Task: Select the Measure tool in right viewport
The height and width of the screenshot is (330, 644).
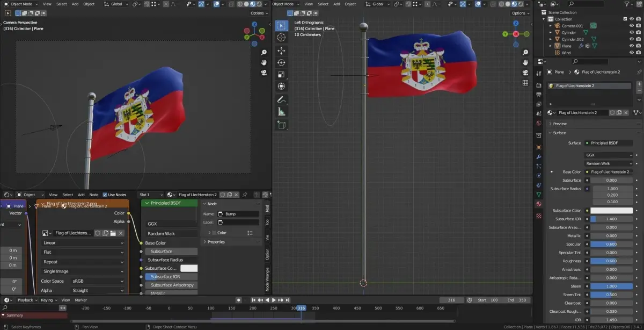Action: coord(281,112)
